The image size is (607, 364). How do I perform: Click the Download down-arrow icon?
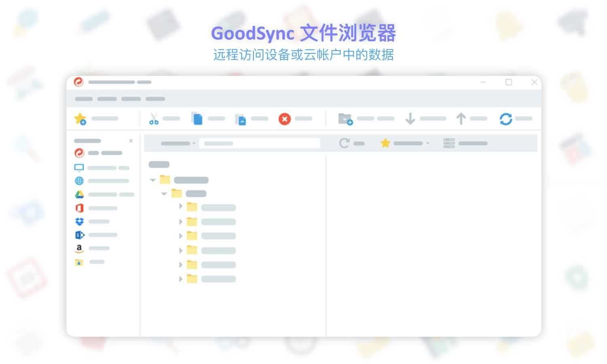pyautogui.click(x=410, y=119)
